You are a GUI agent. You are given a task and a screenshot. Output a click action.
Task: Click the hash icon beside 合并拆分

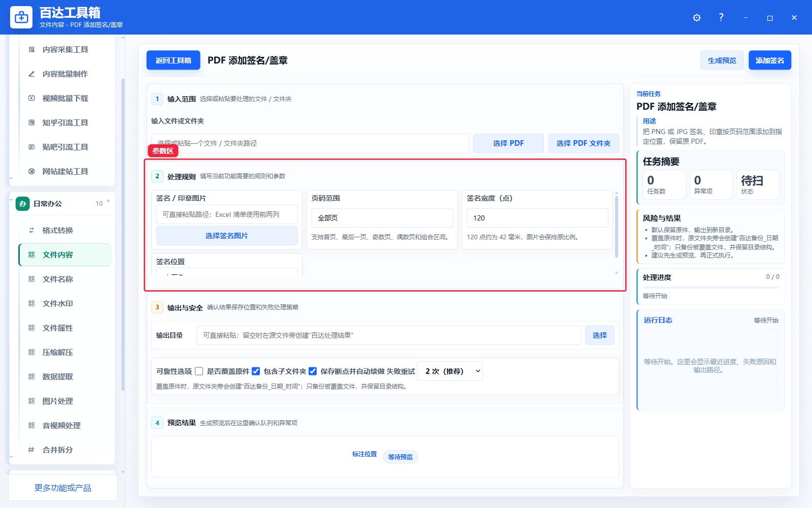coord(31,450)
